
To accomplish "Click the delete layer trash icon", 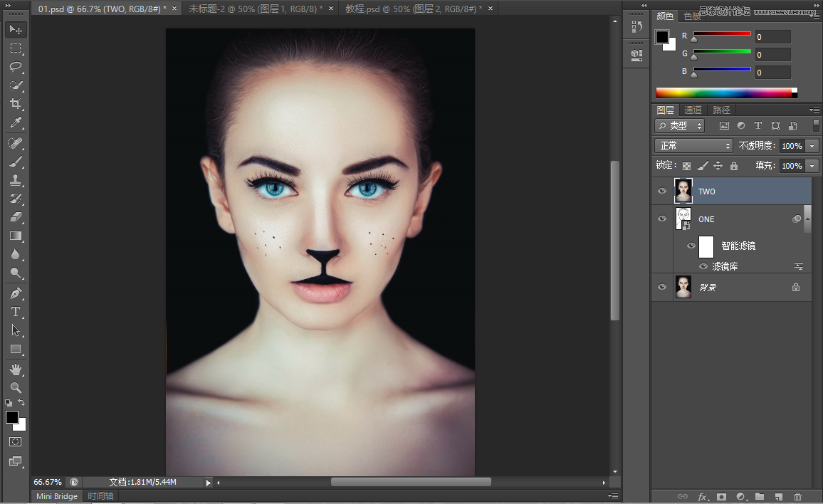I will coord(797,496).
